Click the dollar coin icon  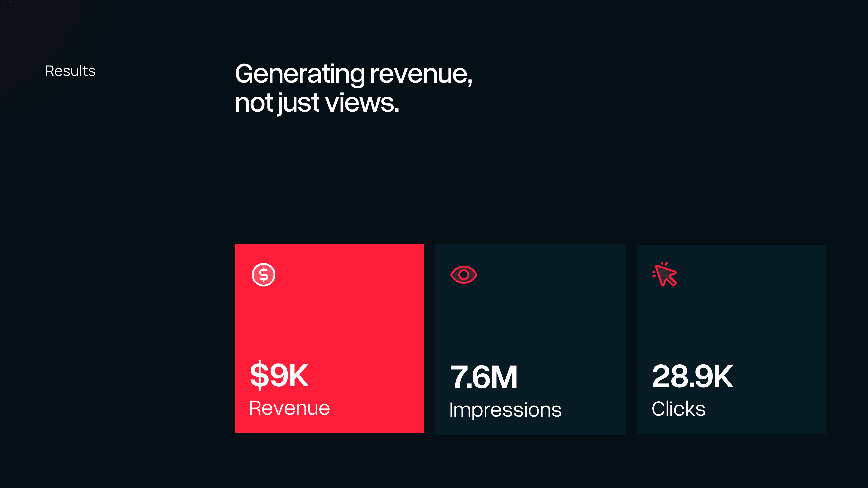click(264, 275)
